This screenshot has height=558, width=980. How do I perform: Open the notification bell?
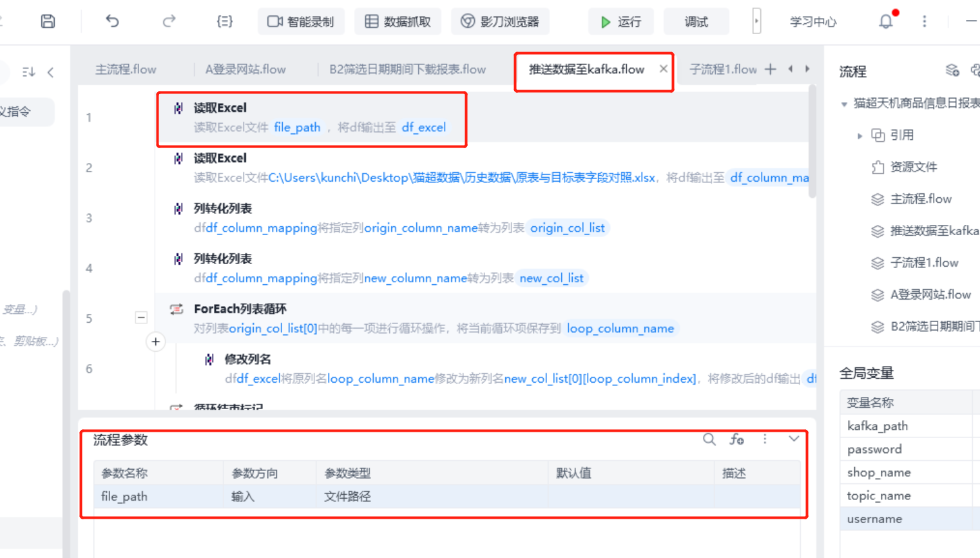(x=886, y=21)
